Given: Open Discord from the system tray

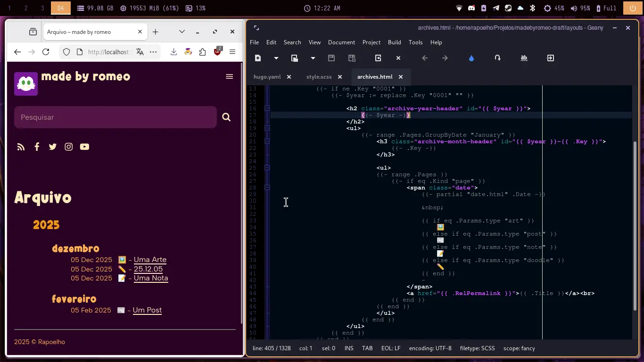Looking at the screenshot, I should [471, 8].
